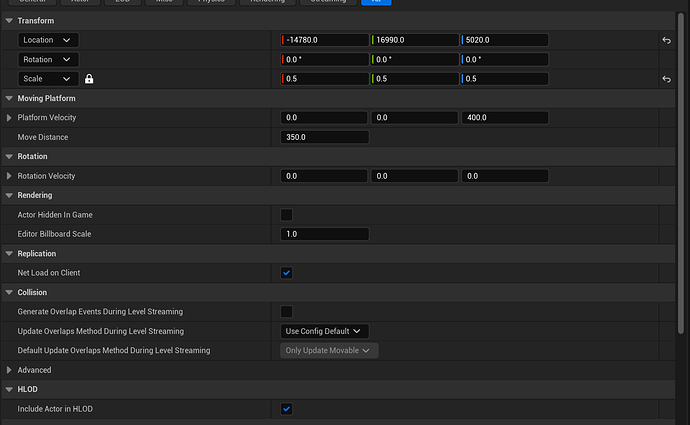Viewport: 690px width, 425px height.
Task: Reset Location to default with arrow icon
Action: (666, 41)
